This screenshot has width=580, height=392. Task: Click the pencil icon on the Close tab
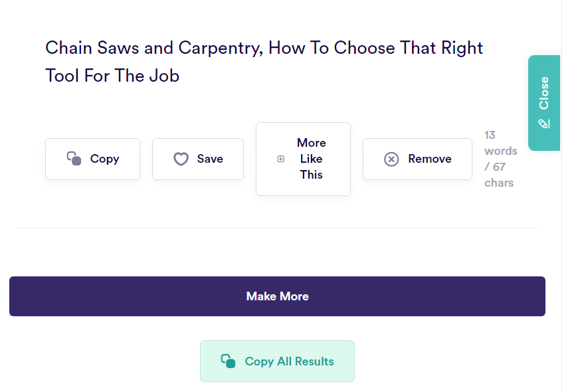[545, 124]
